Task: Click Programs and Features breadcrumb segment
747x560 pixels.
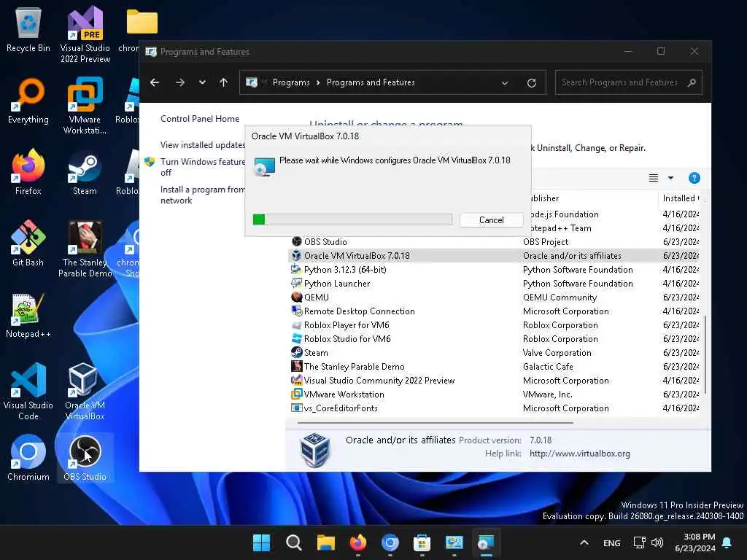Action: click(371, 82)
